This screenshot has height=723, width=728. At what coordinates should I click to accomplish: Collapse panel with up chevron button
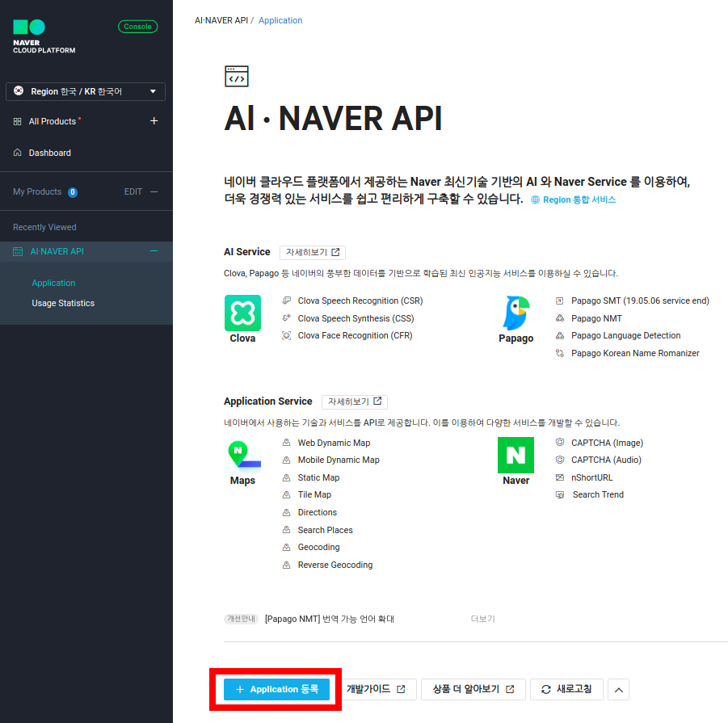point(618,690)
